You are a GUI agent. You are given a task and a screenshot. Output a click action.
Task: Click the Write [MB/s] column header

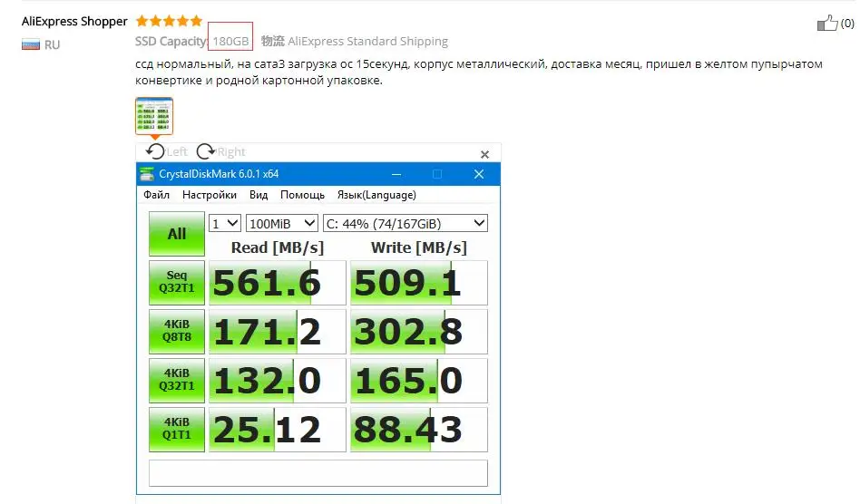point(419,247)
